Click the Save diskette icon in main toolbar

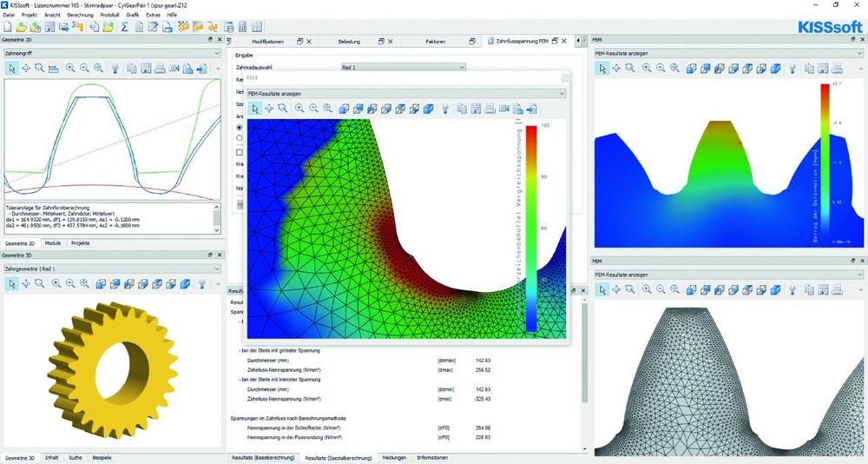[x=49, y=27]
